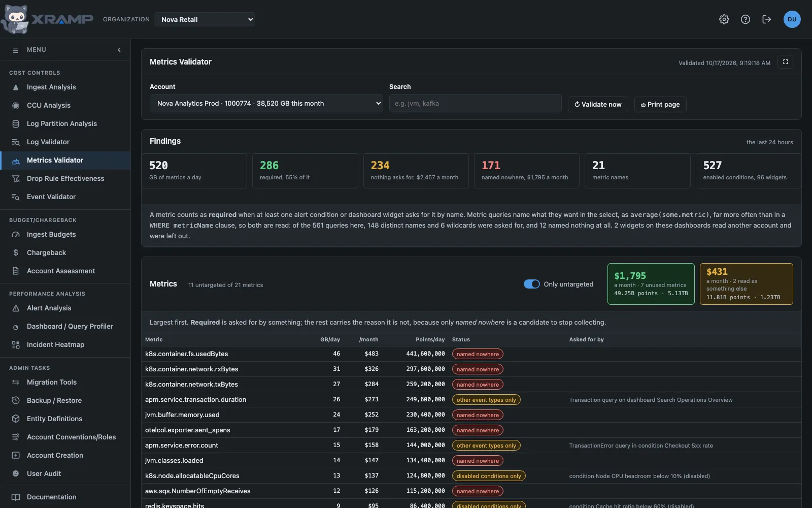Viewport: 812px width, 508px height.
Task: Click the Search metrics input field
Action: click(x=476, y=103)
